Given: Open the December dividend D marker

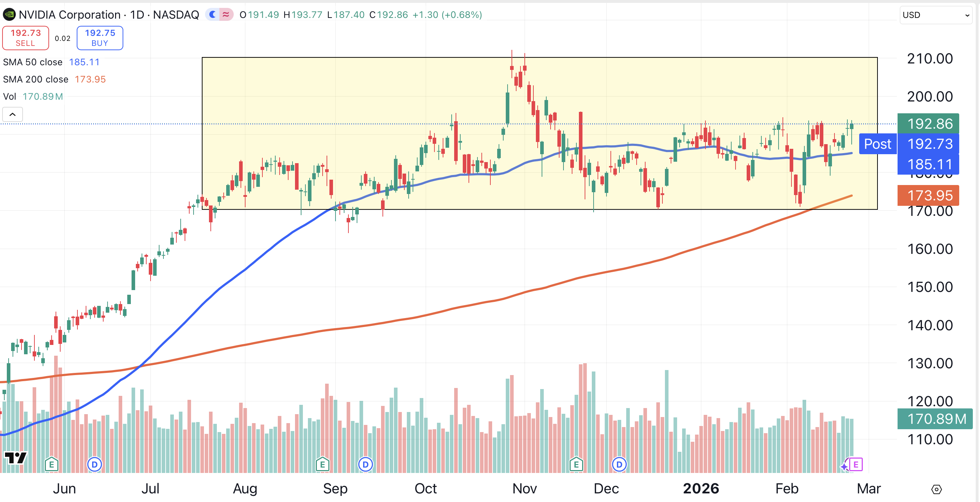Looking at the screenshot, I should 619,464.
